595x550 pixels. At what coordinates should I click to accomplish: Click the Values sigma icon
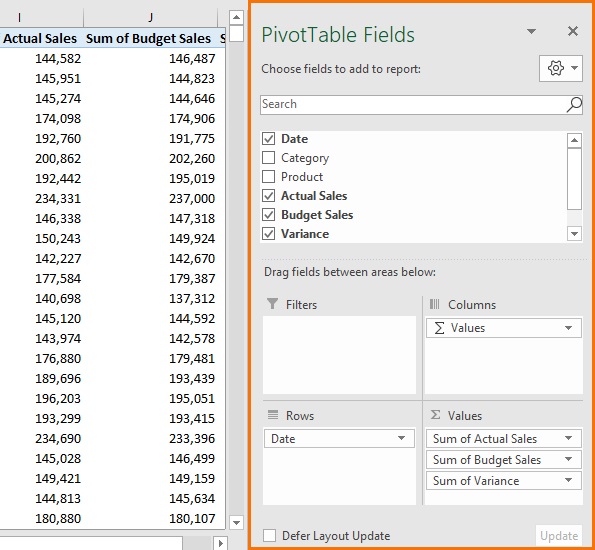[435, 415]
